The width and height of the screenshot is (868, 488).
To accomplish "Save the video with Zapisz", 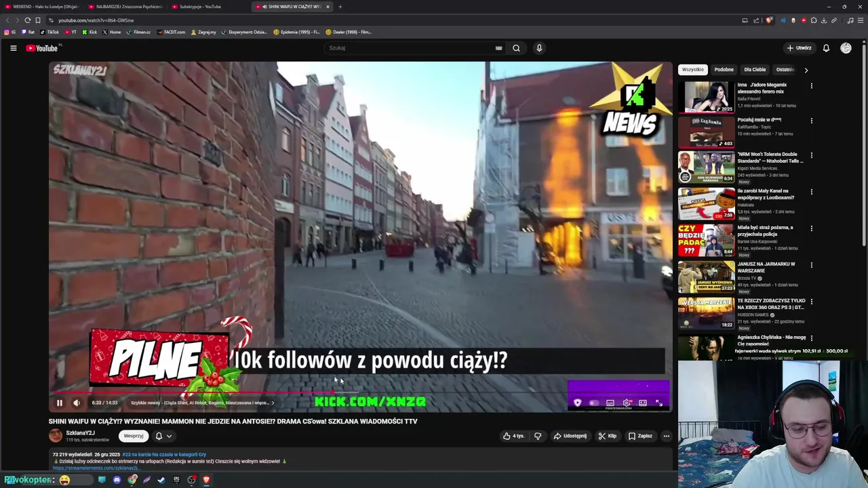I will point(640,436).
